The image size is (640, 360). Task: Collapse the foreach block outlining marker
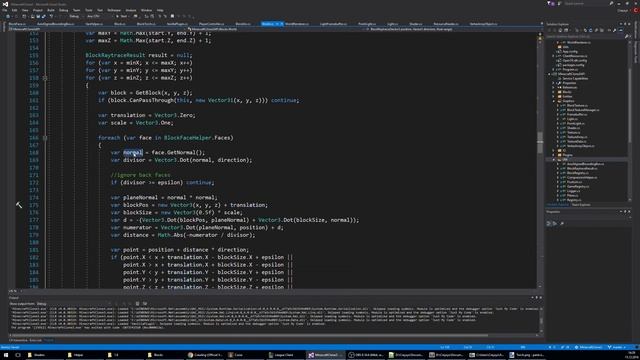[x=45, y=138]
